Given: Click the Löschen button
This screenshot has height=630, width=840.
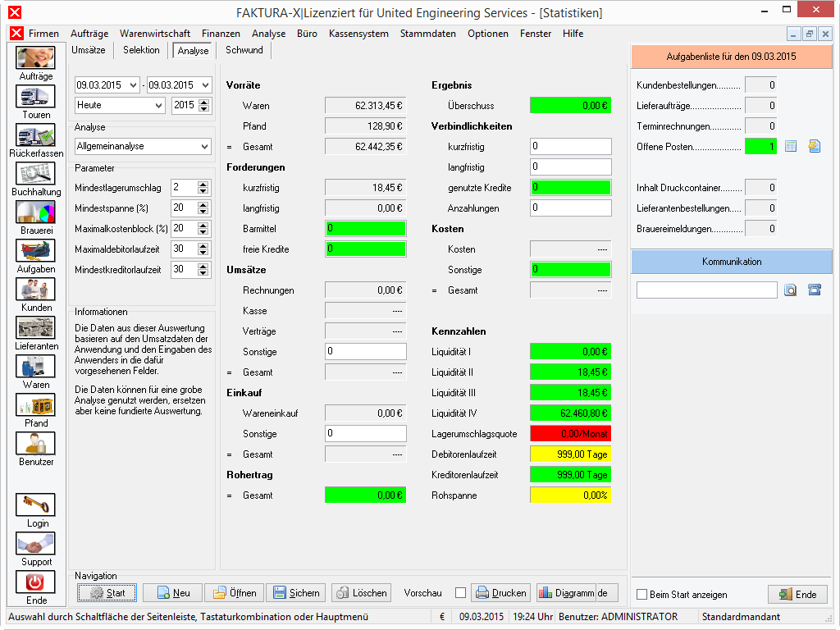Looking at the screenshot, I should tap(362, 593).
